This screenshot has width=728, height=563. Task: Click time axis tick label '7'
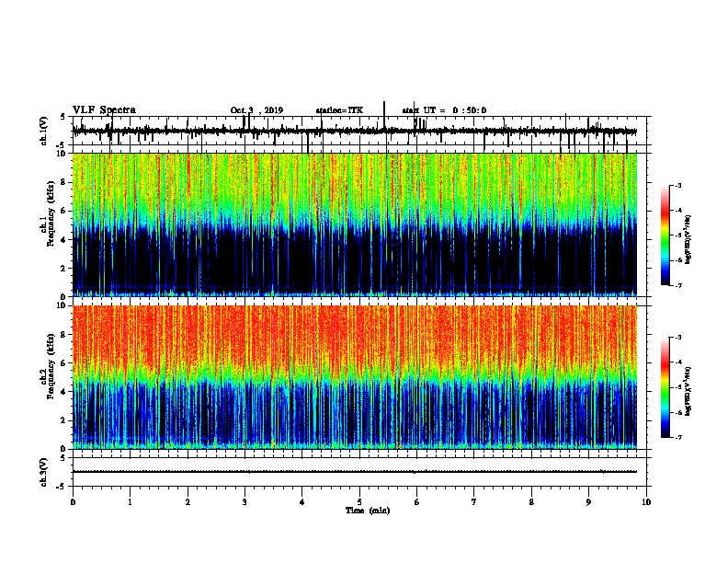pyautogui.click(x=474, y=502)
